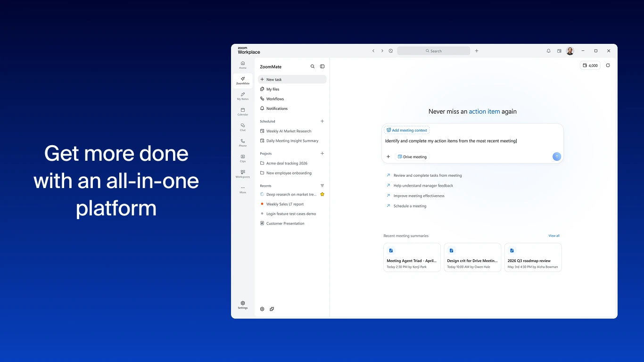Go forward using the right arrow
644x362 pixels.
(382, 51)
